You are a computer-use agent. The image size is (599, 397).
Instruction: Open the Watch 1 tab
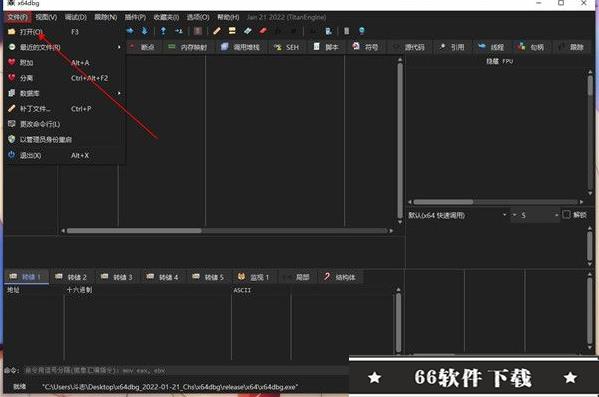pyautogui.click(x=254, y=277)
